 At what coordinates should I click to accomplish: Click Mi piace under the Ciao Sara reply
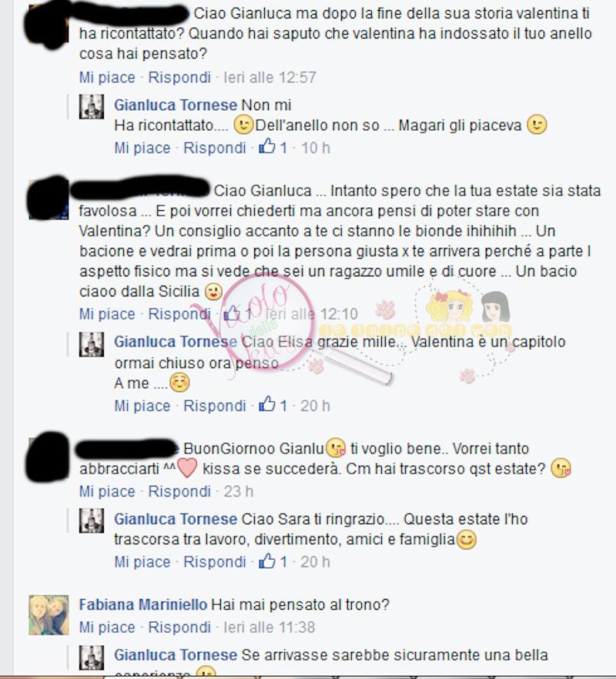click(142, 562)
